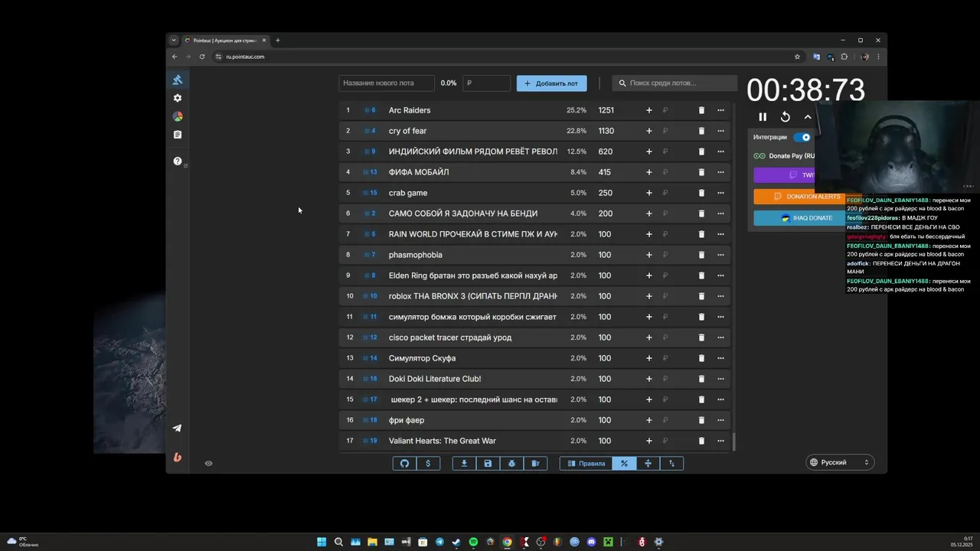
Task: Delete the cry of fear lot
Action: 701,131
